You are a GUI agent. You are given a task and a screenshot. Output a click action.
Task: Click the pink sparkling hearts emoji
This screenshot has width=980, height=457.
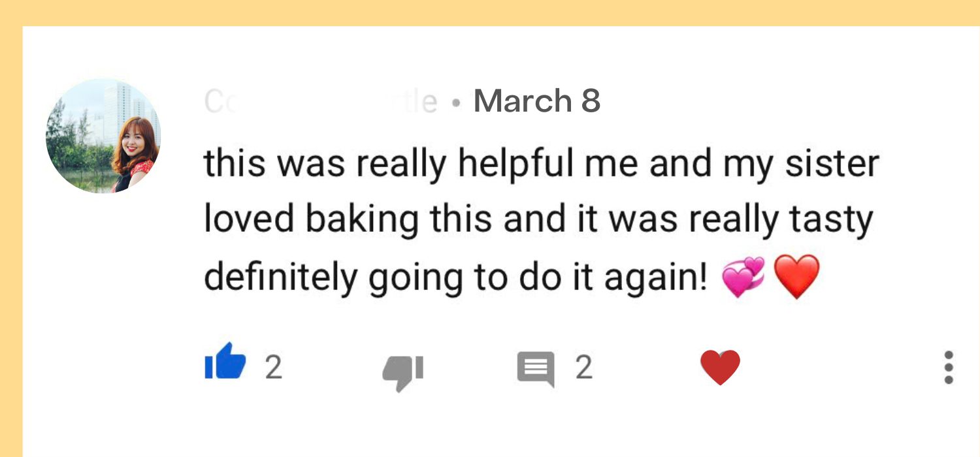(x=743, y=277)
